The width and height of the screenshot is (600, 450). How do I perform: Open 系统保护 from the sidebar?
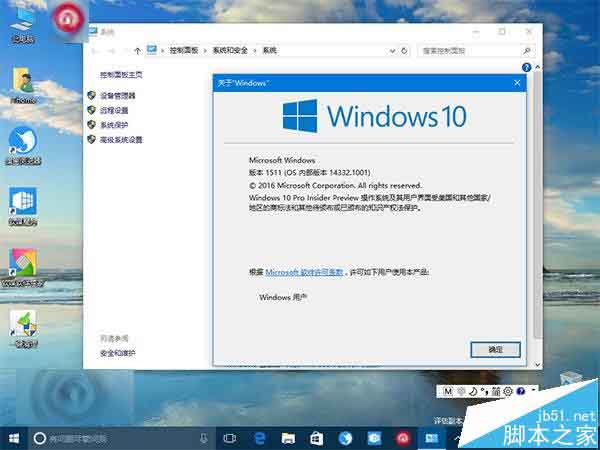click(x=114, y=125)
